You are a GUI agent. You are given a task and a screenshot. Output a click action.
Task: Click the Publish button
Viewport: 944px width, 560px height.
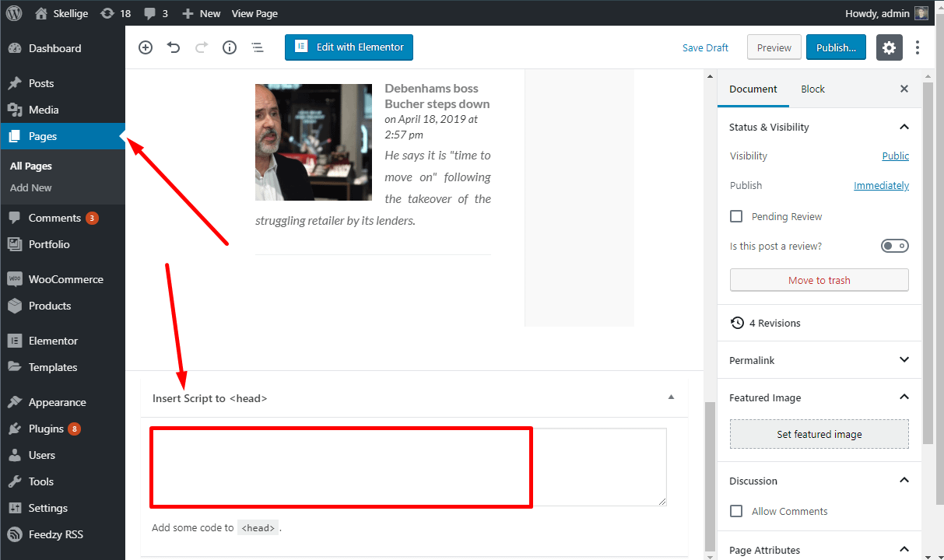(x=836, y=47)
